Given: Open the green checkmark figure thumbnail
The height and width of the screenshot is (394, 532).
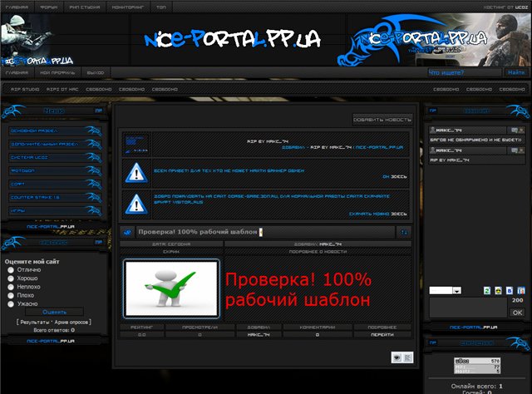Looking at the screenshot, I should (x=171, y=288).
